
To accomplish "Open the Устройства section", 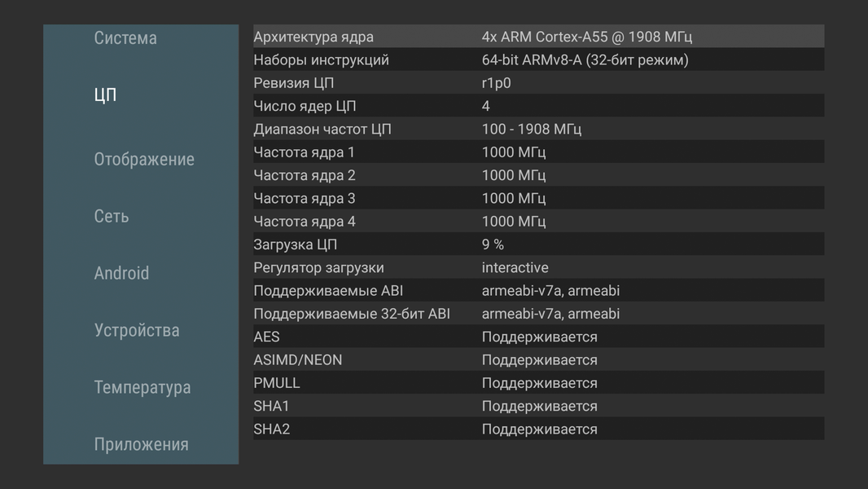I will 137,331.
